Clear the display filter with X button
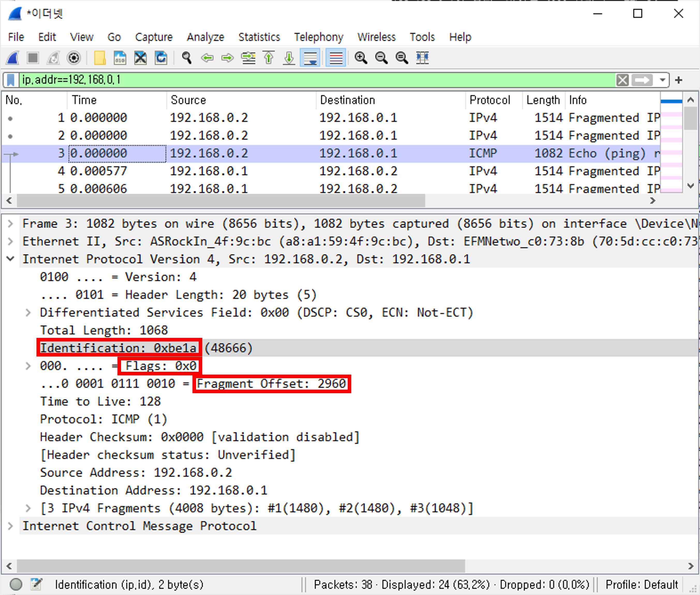This screenshot has width=700, height=595. [622, 80]
